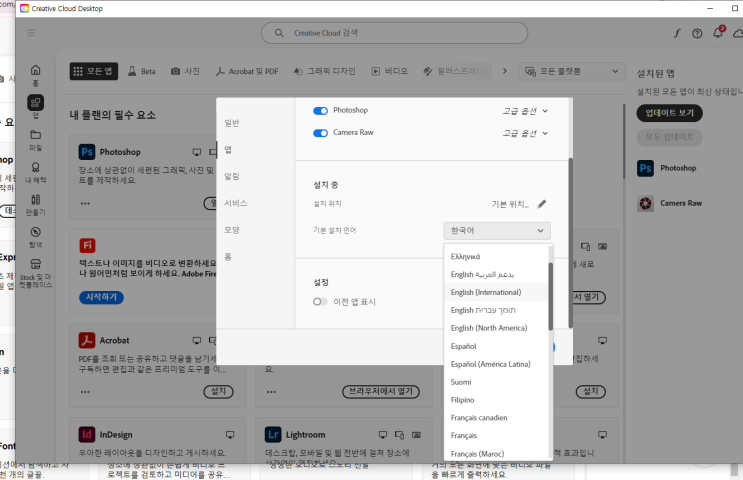This screenshot has width=743, height=480.
Task: Click the Firefly Fi app icon
Action: (x=87, y=245)
